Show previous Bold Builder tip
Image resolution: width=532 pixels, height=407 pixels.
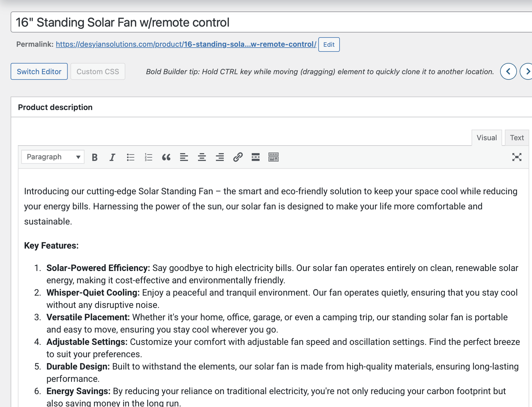(x=508, y=71)
